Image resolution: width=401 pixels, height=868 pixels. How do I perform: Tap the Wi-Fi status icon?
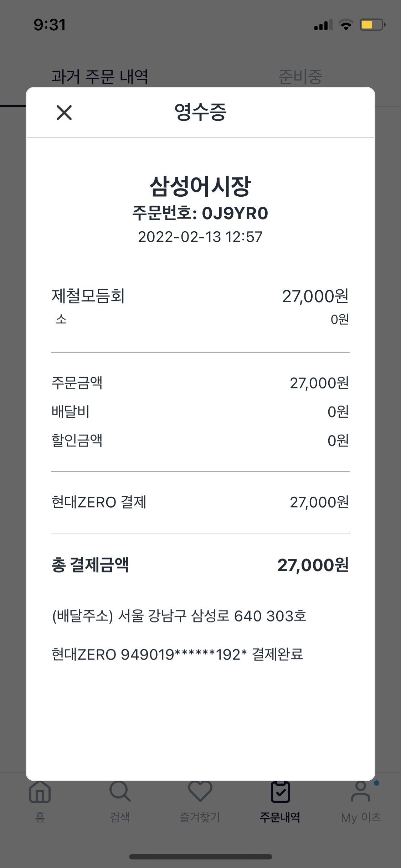pyautogui.click(x=345, y=25)
